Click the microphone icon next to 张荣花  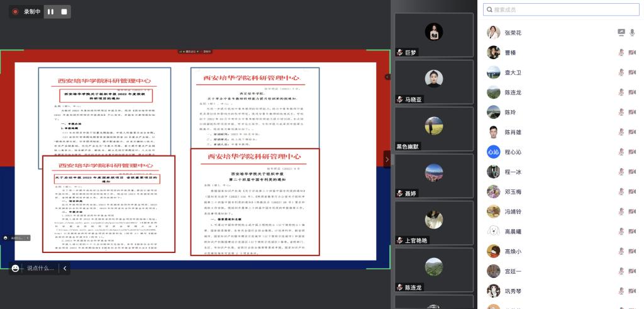click(632, 33)
